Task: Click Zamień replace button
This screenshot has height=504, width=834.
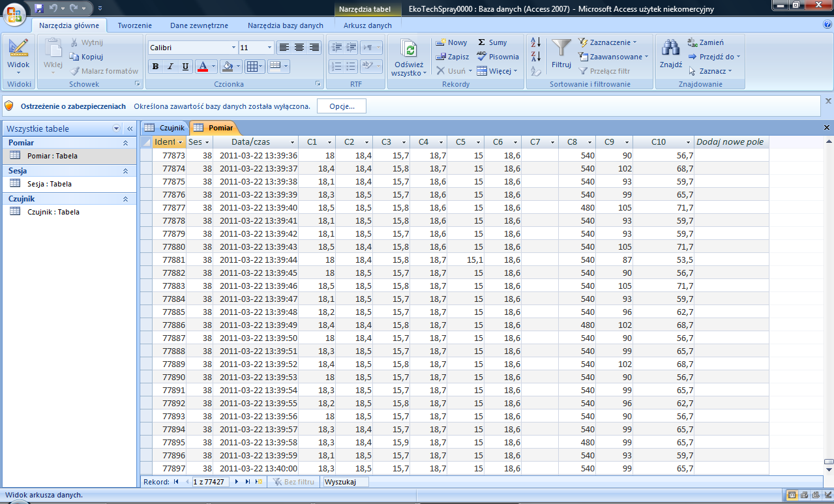Action: [x=706, y=42]
